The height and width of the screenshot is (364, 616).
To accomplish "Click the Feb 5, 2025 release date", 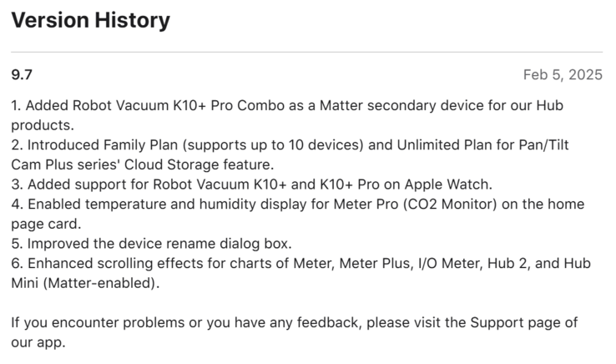I will click(x=563, y=74).
